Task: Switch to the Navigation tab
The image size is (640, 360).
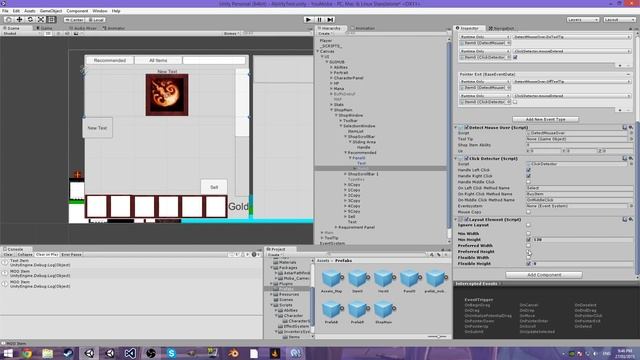Action: pyautogui.click(x=502, y=28)
